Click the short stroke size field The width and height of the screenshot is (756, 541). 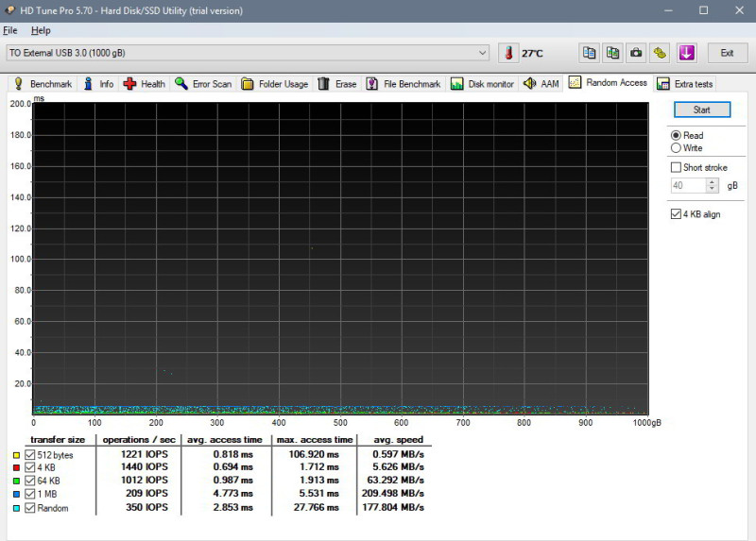pos(689,185)
